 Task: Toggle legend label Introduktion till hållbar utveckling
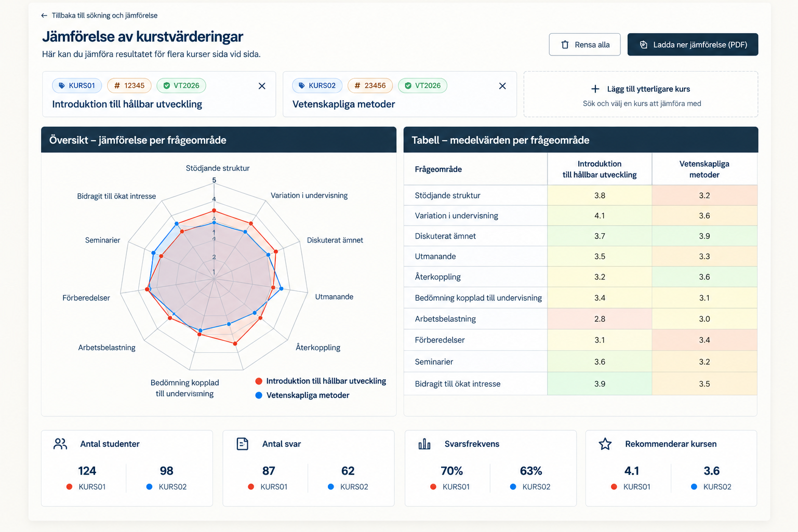326,381
